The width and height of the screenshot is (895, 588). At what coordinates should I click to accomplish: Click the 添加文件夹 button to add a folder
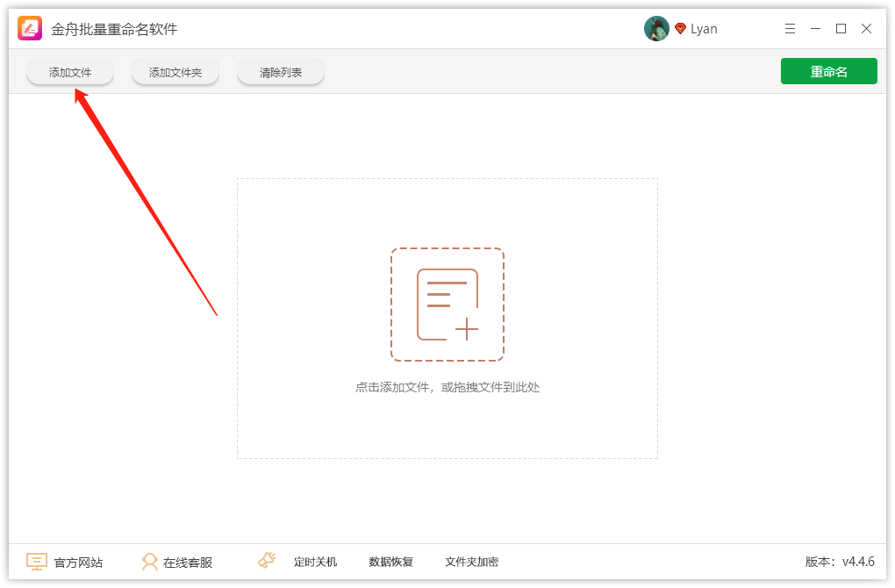pos(175,73)
